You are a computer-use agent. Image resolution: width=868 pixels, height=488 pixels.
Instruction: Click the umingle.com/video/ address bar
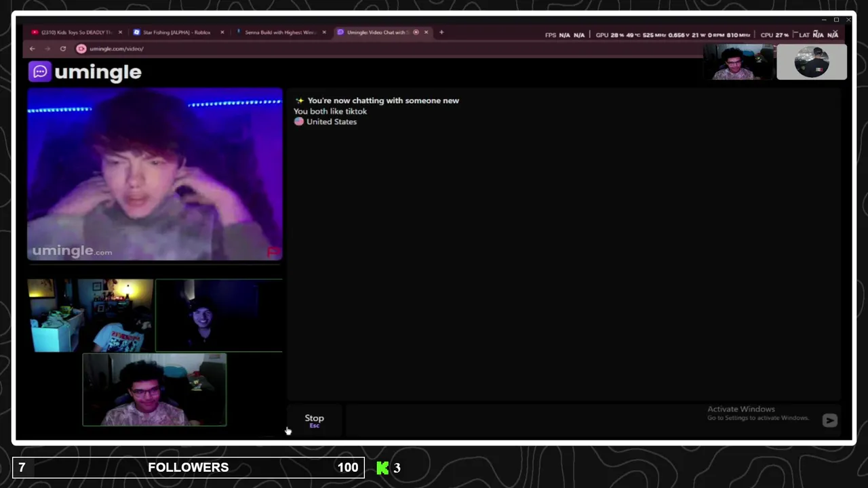click(x=116, y=49)
